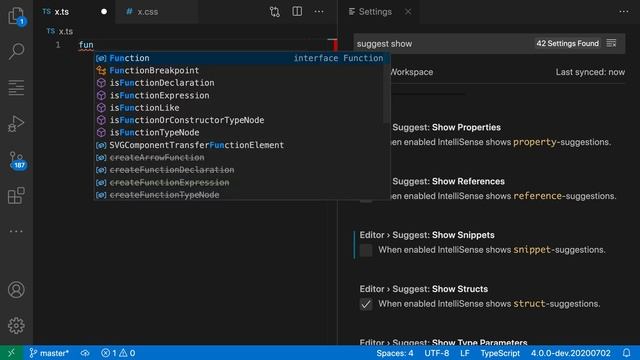
Task: Click the typed text fun in editor
Action: coord(86,45)
